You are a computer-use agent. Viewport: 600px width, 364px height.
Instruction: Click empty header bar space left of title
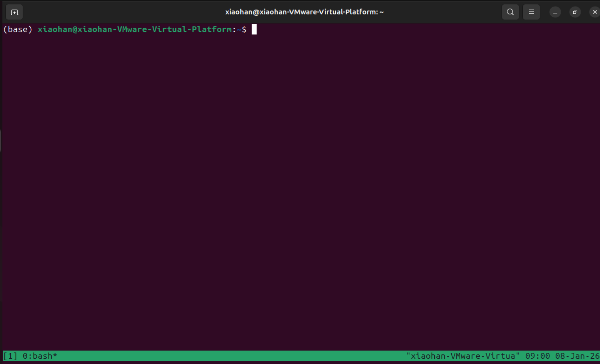coord(118,12)
